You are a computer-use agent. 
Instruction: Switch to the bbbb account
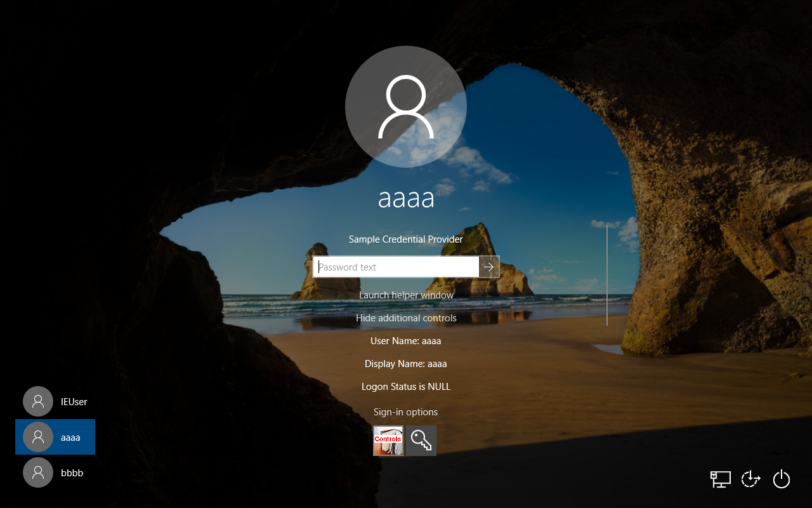(x=55, y=472)
